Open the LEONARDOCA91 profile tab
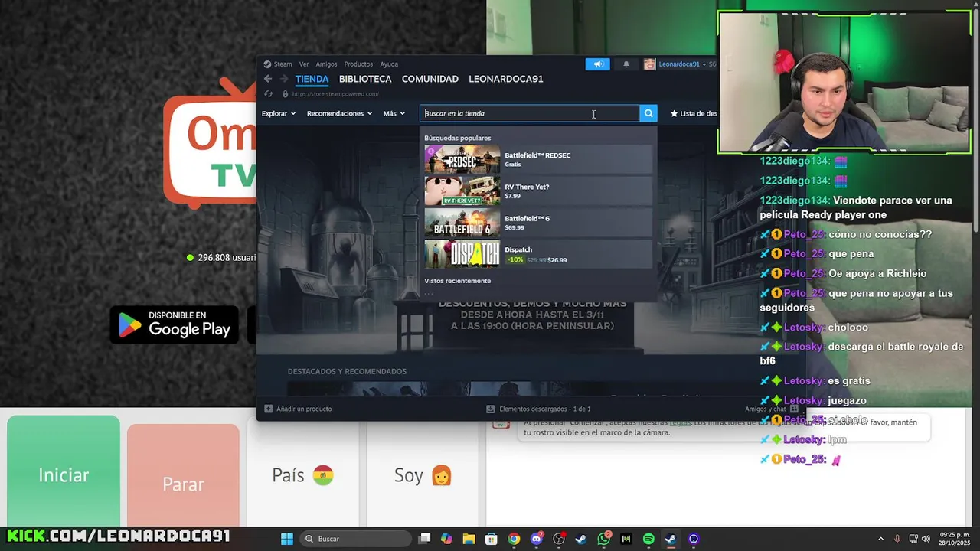Viewport: 980px width, 551px height. pyautogui.click(x=506, y=79)
